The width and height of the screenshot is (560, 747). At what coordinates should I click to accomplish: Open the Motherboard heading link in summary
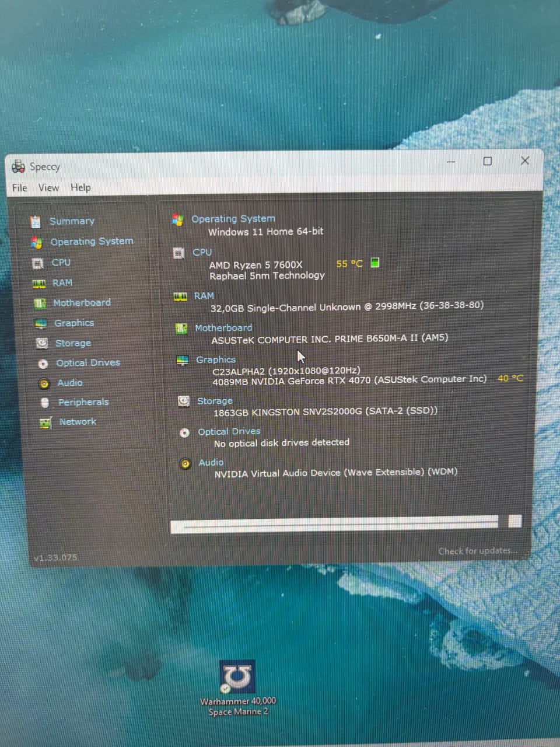[223, 328]
